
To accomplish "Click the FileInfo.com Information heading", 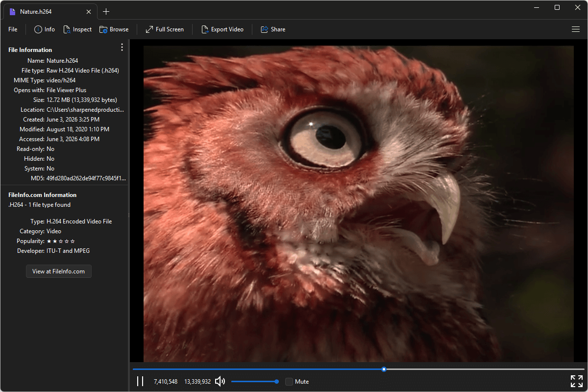I will 43,195.
